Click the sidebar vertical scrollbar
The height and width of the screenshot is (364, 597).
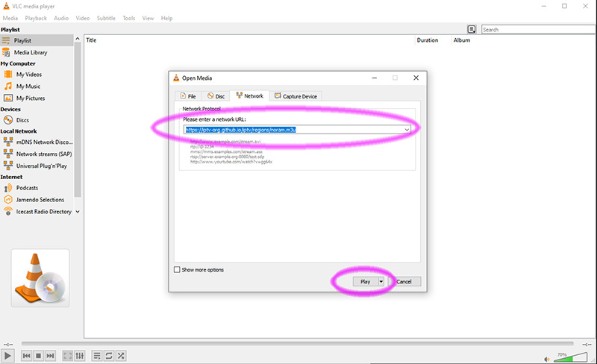click(x=78, y=120)
